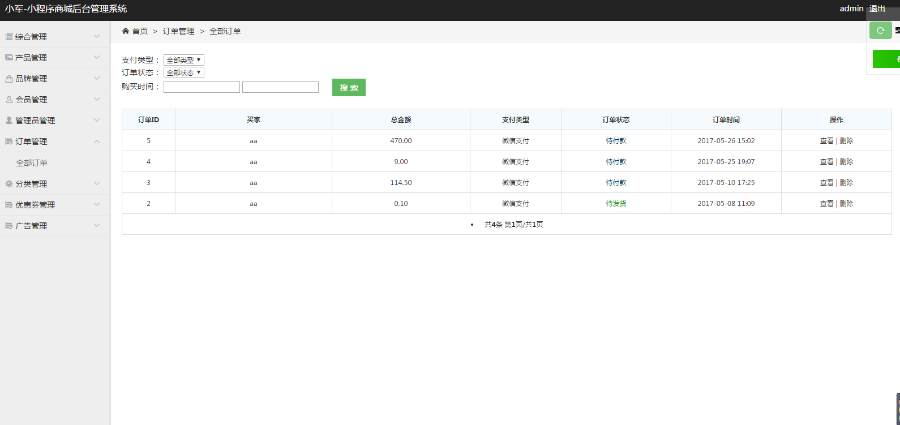Screen dimensions: 900x425
Task: Click the 综合管理 sidebar icon
Action: tap(9, 37)
